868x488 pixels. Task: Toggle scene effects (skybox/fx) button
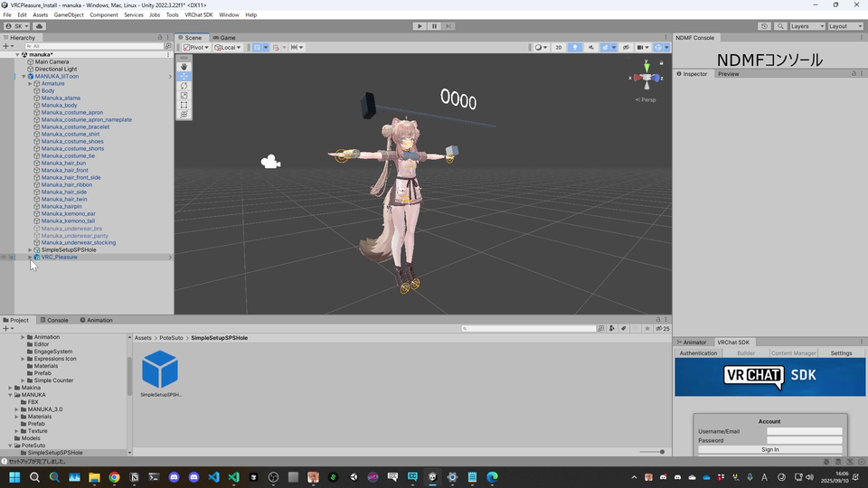[x=605, y=48]
